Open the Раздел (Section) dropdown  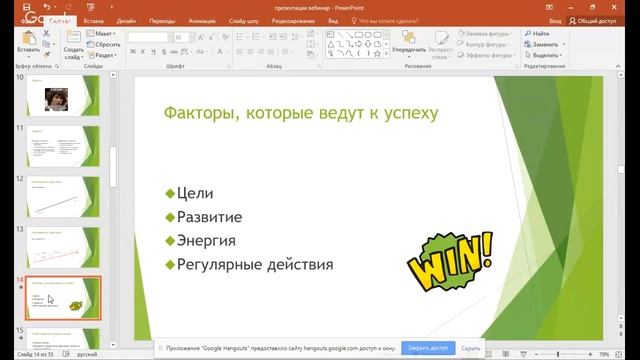click(x=103, y=55)
